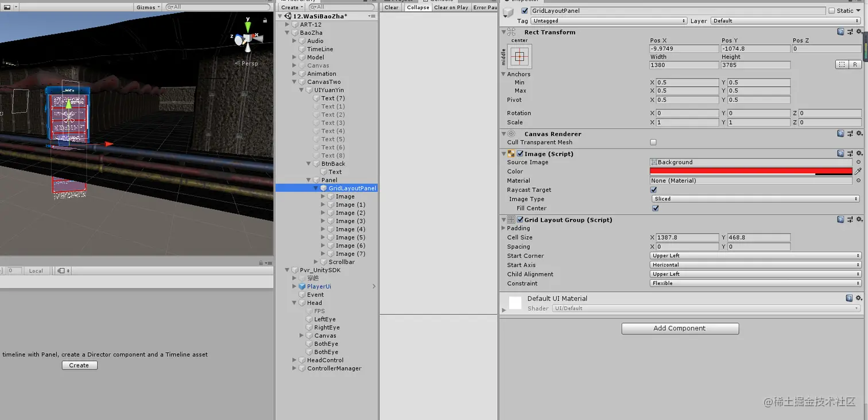Open Image Type dropdown set to Sliced
The width and height of the screenshot is (868, 420).
click(755, 199)
